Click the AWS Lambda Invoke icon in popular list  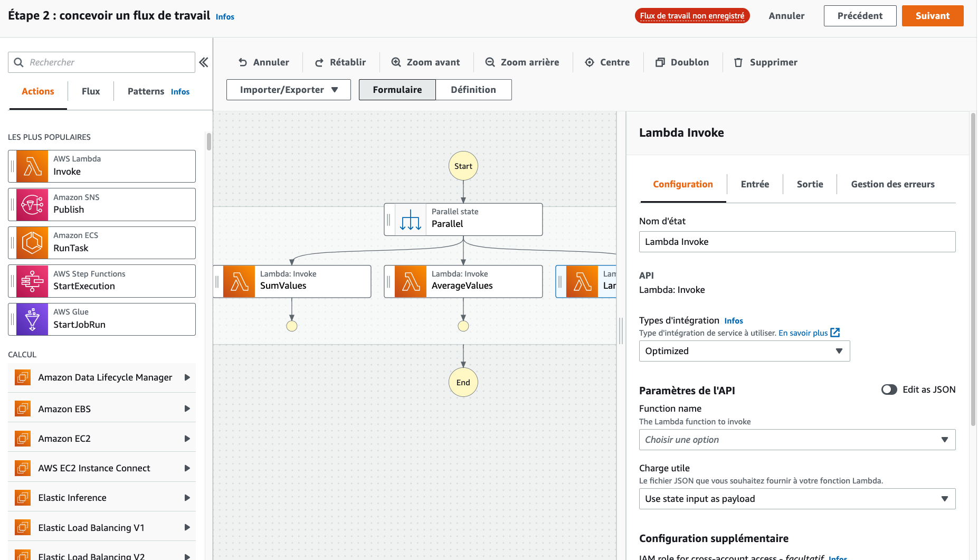pos(32,166)
